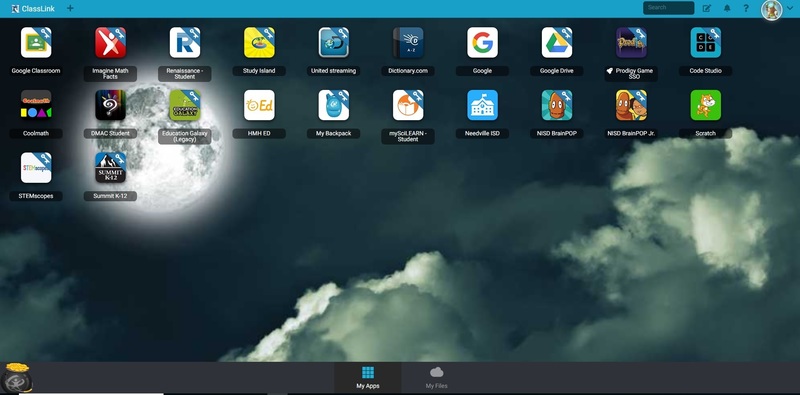Open the Needville ISD app icon
The height and width of the screenshot is (395, 800).
[x=482, y=105]
